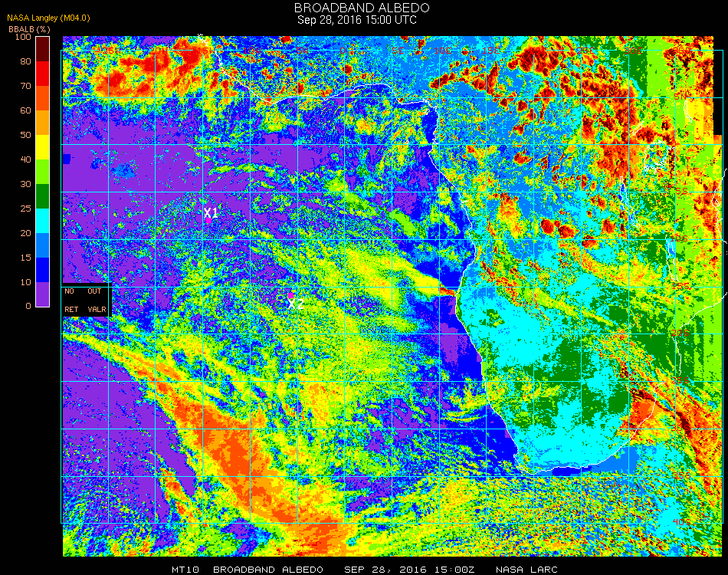Click the 'SEP 28, 2016 15:00Z' footer text
The image size is (728, 575).
409,570
